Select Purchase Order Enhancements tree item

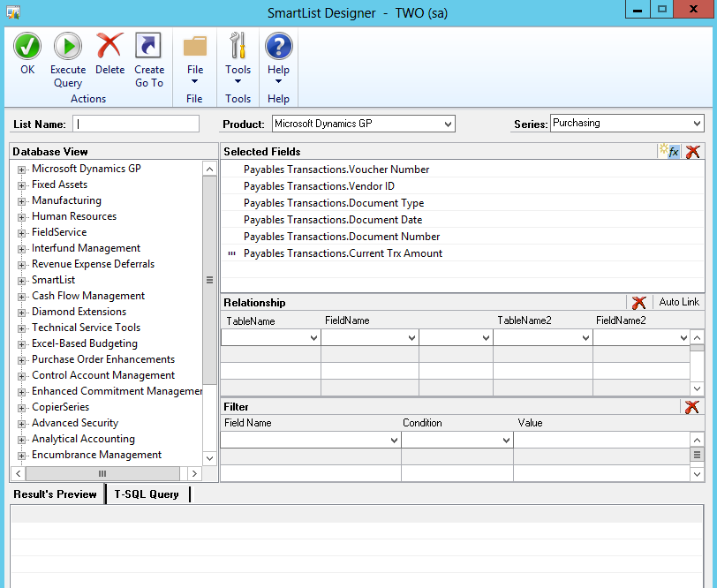pyautogui.click(x=103, y=359)
